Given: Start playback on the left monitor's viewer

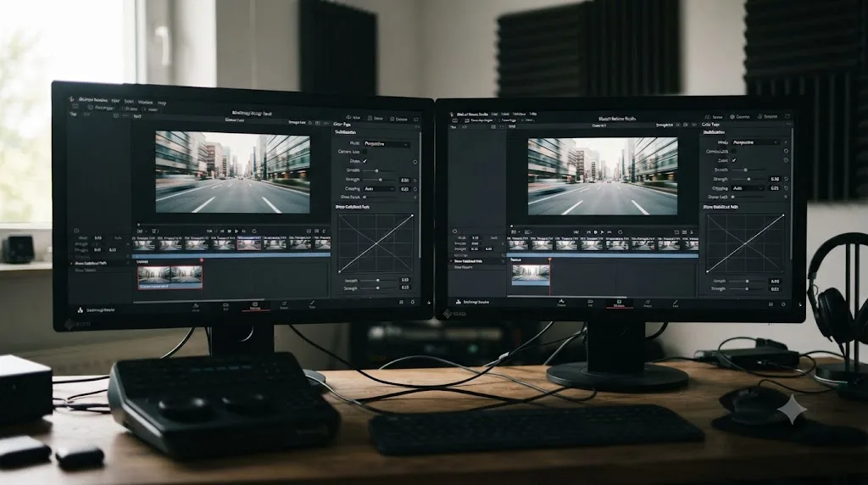Looking at the screenshot, I should pos(236,231).
